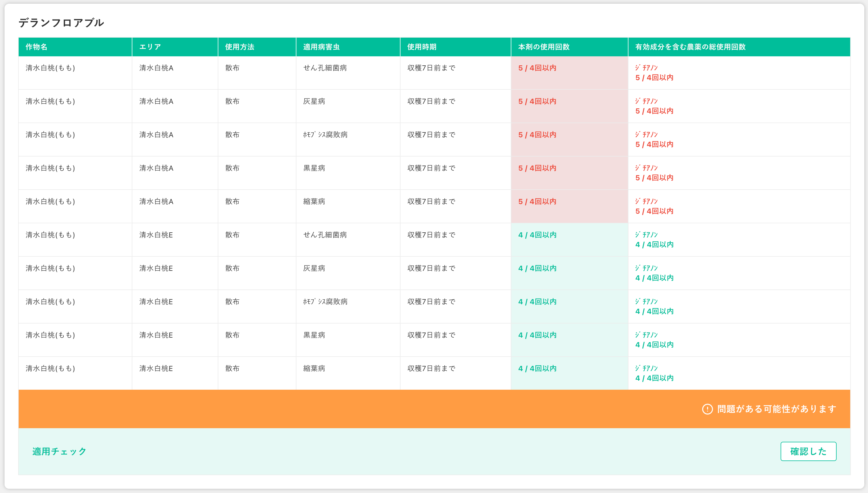Click 散布 in the 清水白桃A 縮葉病 row

tap(232, 202)
